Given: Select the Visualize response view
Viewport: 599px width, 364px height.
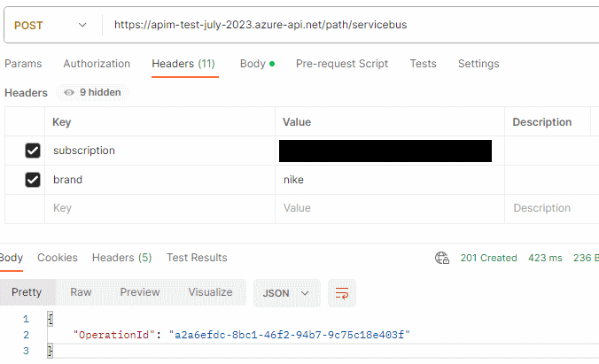Looking at the screenshot, I should 210,292.
